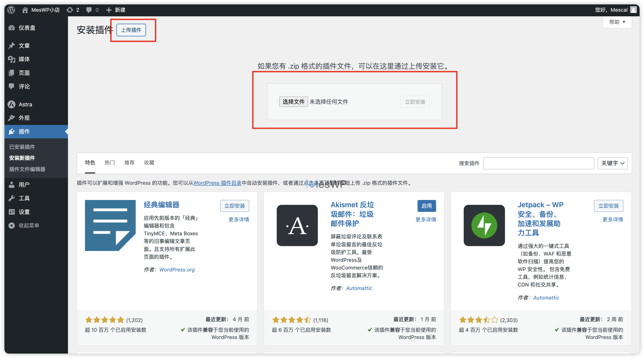Viewport: 644px width, 358px height.
Task: Click the WordPress logo icon
Action: click(11, 10)
